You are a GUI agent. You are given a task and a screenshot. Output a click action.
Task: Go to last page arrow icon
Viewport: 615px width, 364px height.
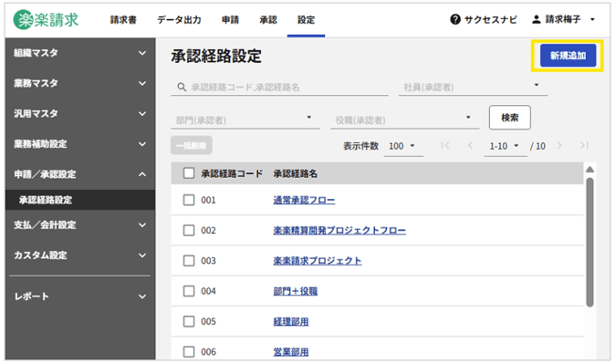coord(584,146)
